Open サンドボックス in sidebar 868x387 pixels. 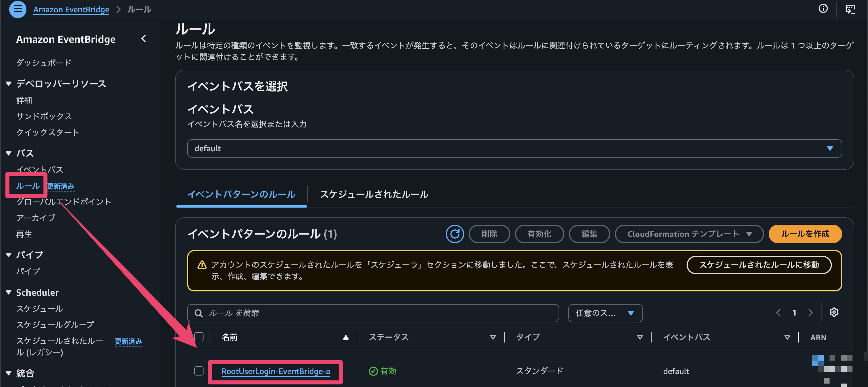coord(44,116)
